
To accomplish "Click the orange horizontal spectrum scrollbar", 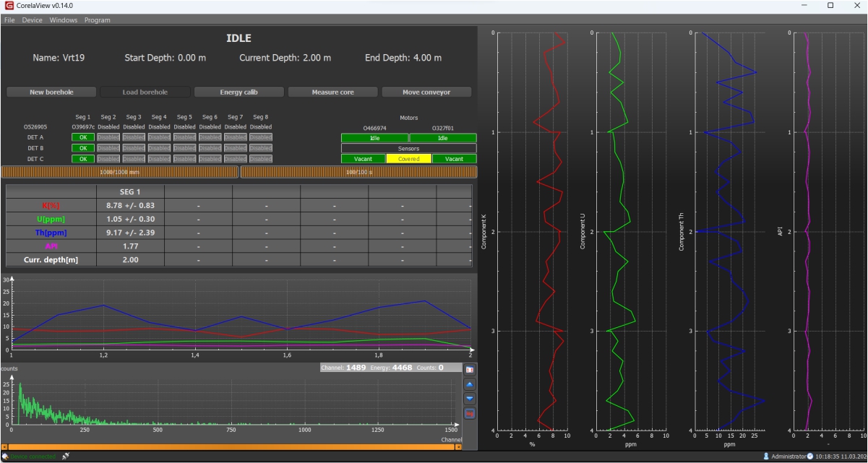I will (231, 447).
